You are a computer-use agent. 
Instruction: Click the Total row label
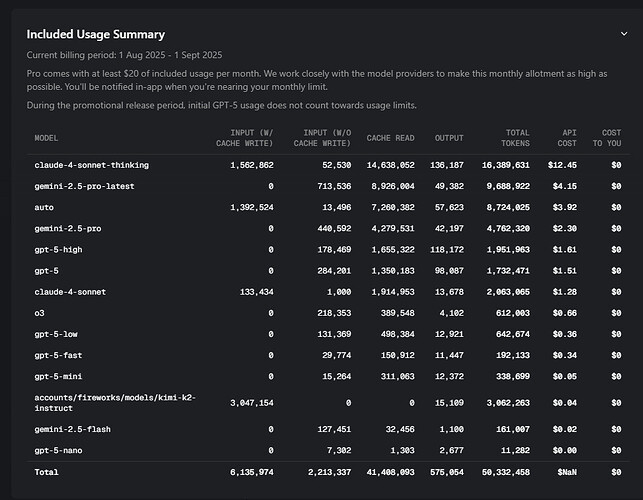point(46,472)
